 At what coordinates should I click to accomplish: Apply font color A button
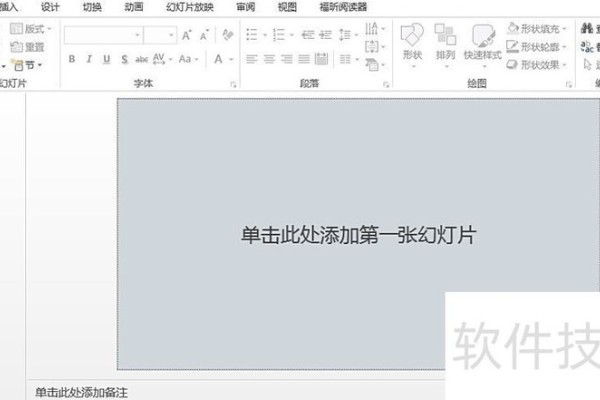(218, 59)
